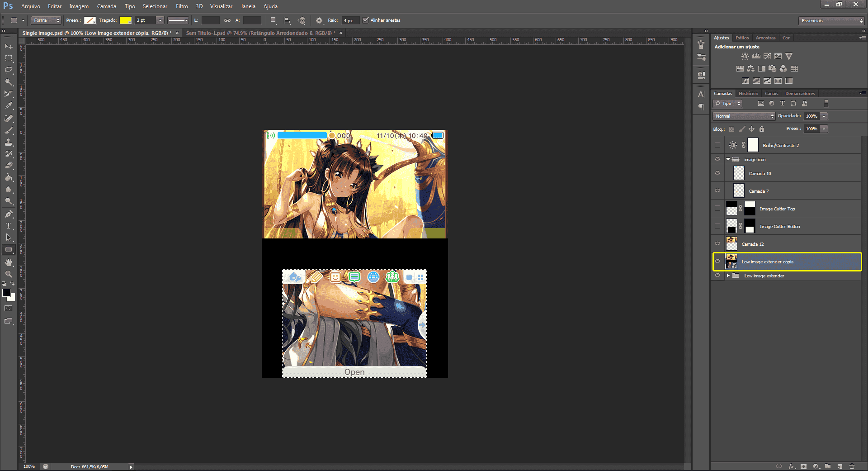Select the Camada 12 layer thumbnail

pyautogui.click(x=731, y=244)
